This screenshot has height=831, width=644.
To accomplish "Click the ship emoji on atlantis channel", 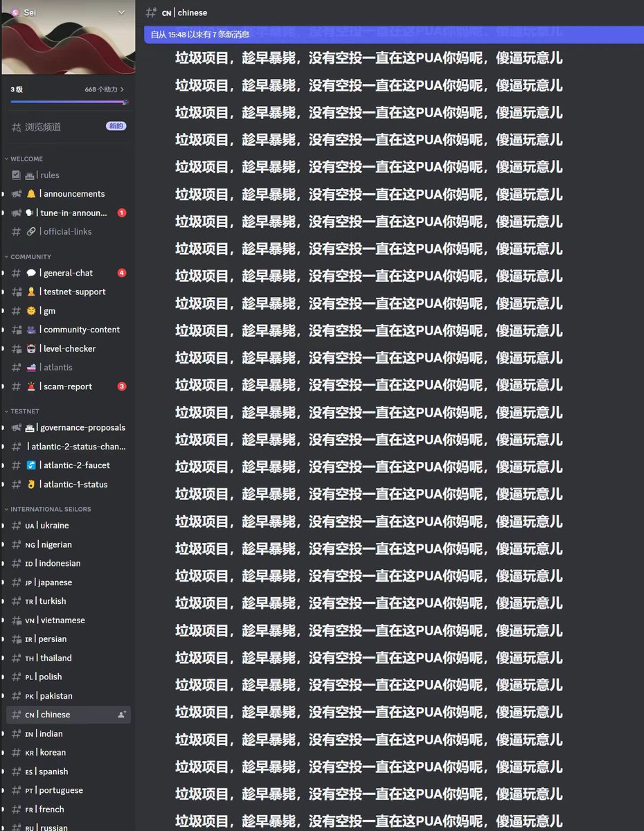I will [x=30, y=367].
